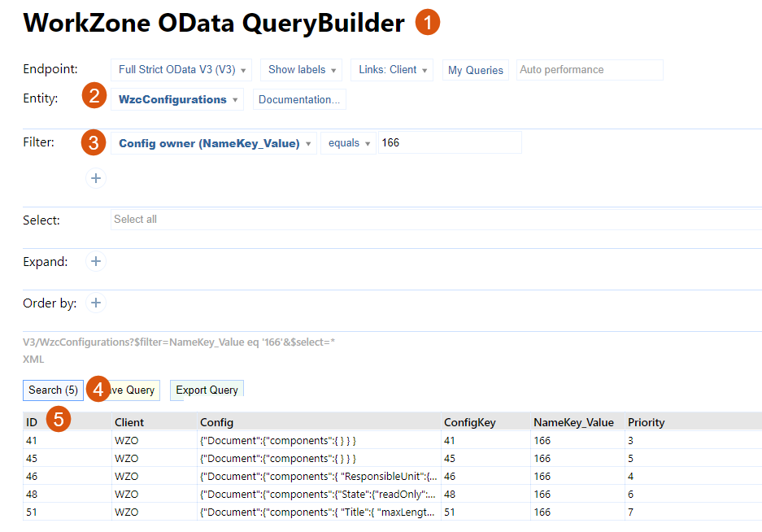The height and width of the screenshot is (532, 762).
Task: Change the equals operator dropdown
Action: tap(348, 143)
